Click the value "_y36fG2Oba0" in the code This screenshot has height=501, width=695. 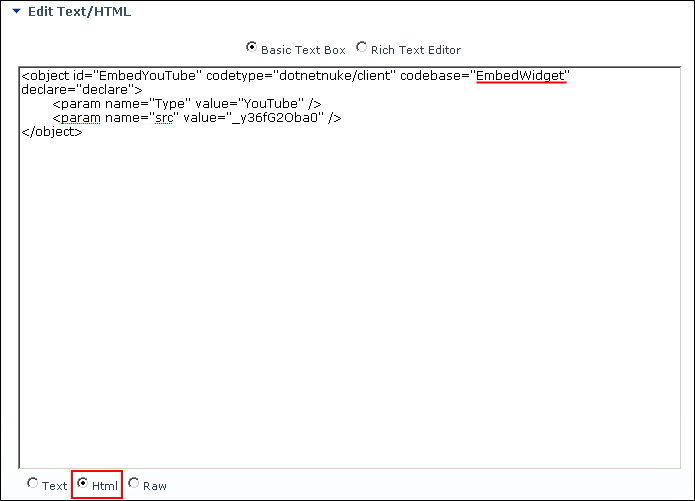[x=276, y=118]
